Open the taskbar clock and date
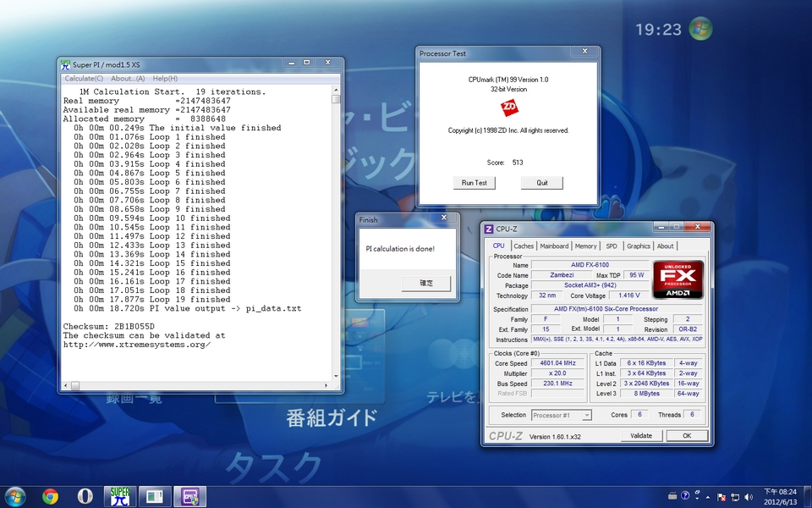This screenshot has width=812, height=508. pos(780,497)
